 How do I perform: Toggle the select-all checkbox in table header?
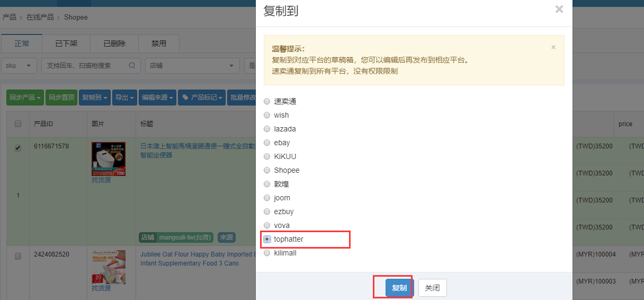18,123
